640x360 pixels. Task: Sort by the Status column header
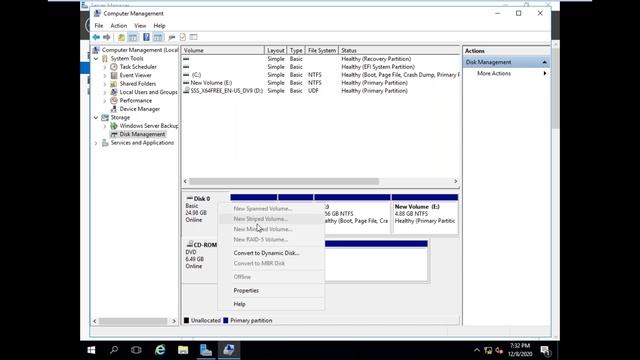pos(399,50)
